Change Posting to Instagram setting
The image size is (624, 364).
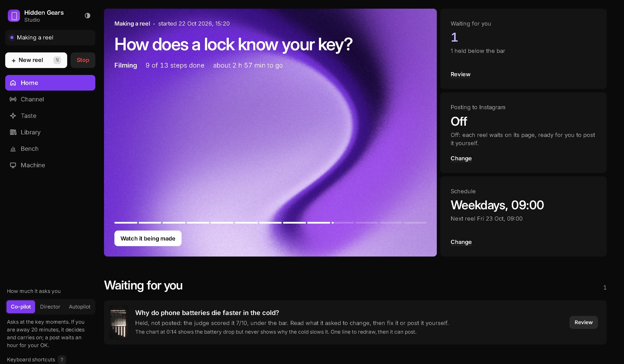461,158
